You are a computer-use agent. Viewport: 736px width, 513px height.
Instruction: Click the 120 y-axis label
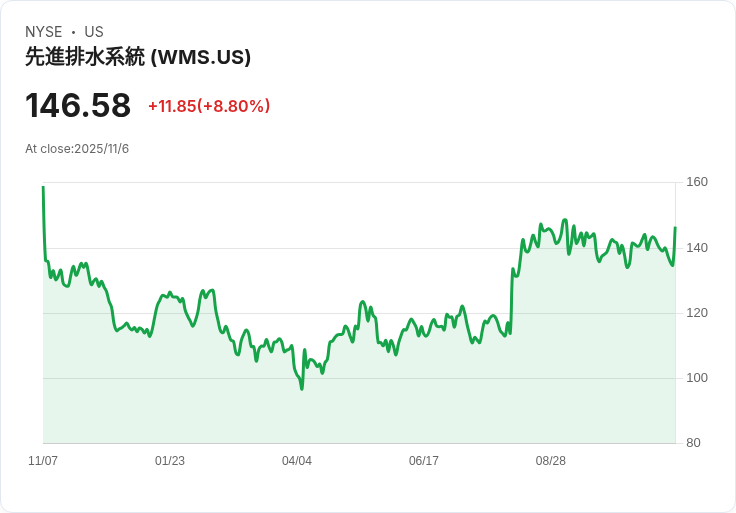click(697, 313)
